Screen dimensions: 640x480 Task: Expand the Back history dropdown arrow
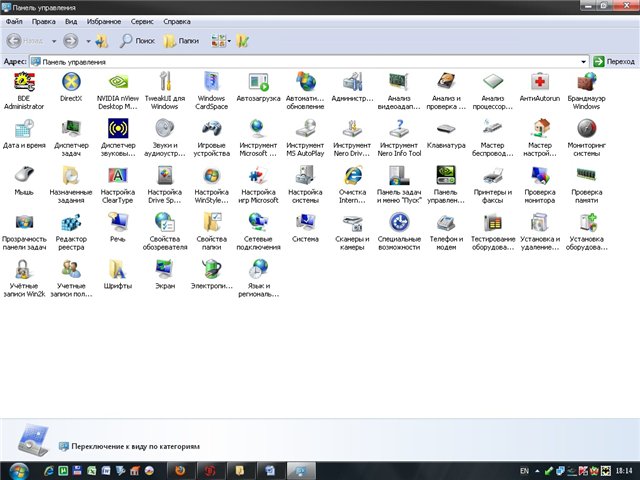pyautogui.click(x=54, y=41)
